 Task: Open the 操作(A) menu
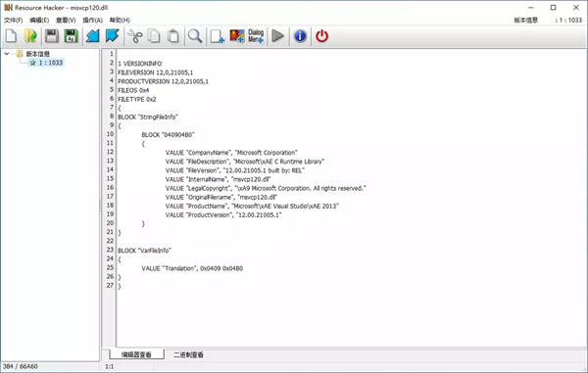coord(93,20)
